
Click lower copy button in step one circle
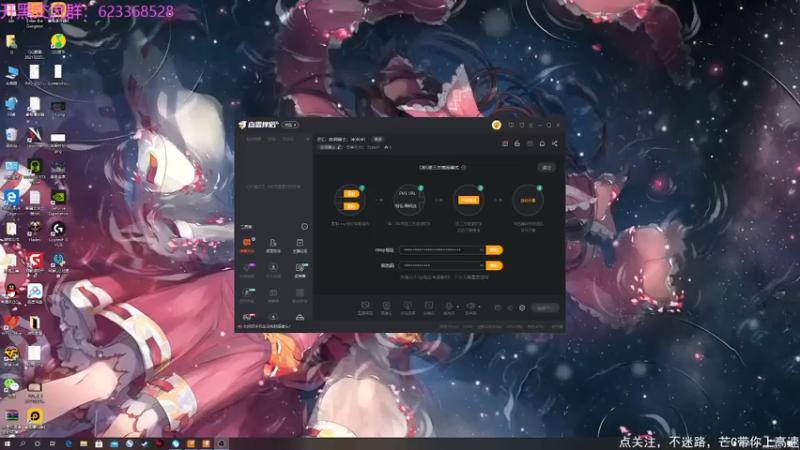click(x=351, y=206)
